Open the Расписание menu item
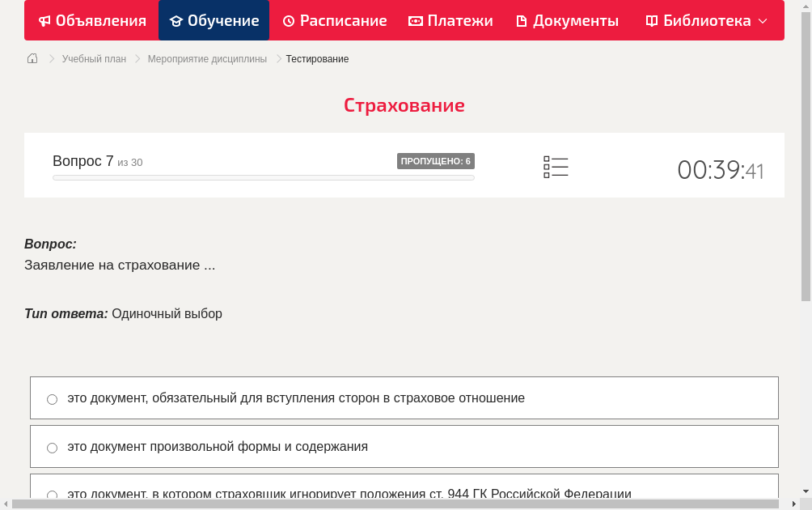This screenshot has width=812, height=510. point(335,20)
